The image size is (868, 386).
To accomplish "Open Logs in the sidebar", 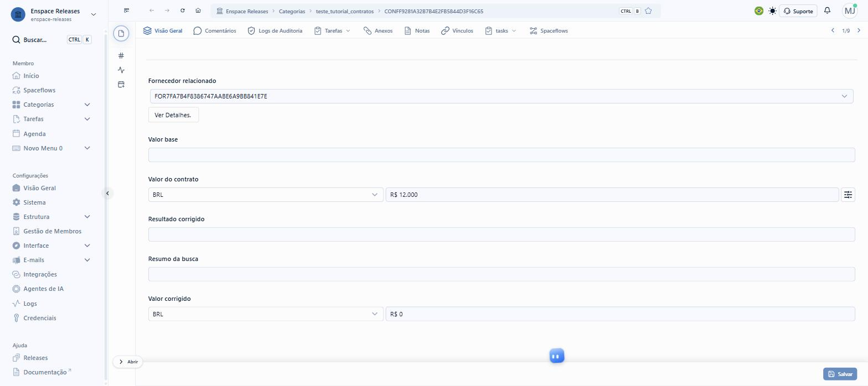I will click(30, 304).
